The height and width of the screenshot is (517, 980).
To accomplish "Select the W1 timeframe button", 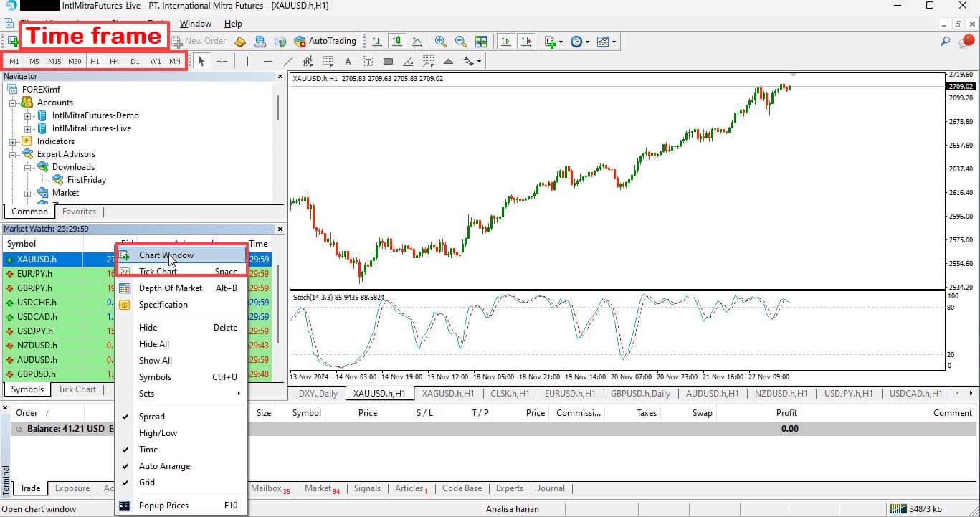I will tap(155, 61).
